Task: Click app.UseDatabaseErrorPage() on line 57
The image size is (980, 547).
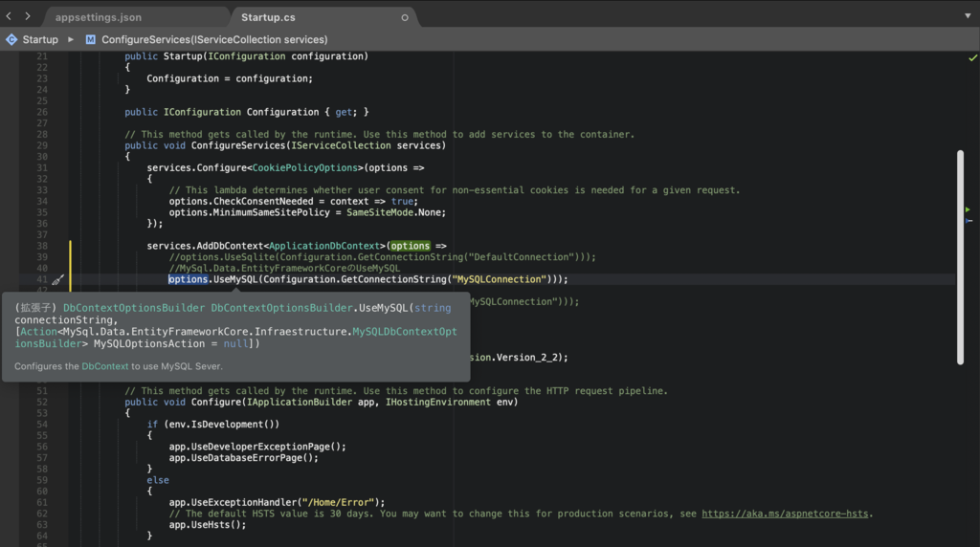Action: (240, 458)
